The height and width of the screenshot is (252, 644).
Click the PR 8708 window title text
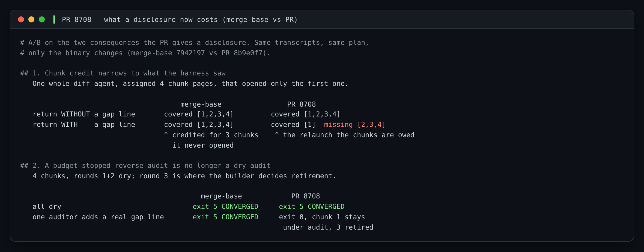(180, 20)
